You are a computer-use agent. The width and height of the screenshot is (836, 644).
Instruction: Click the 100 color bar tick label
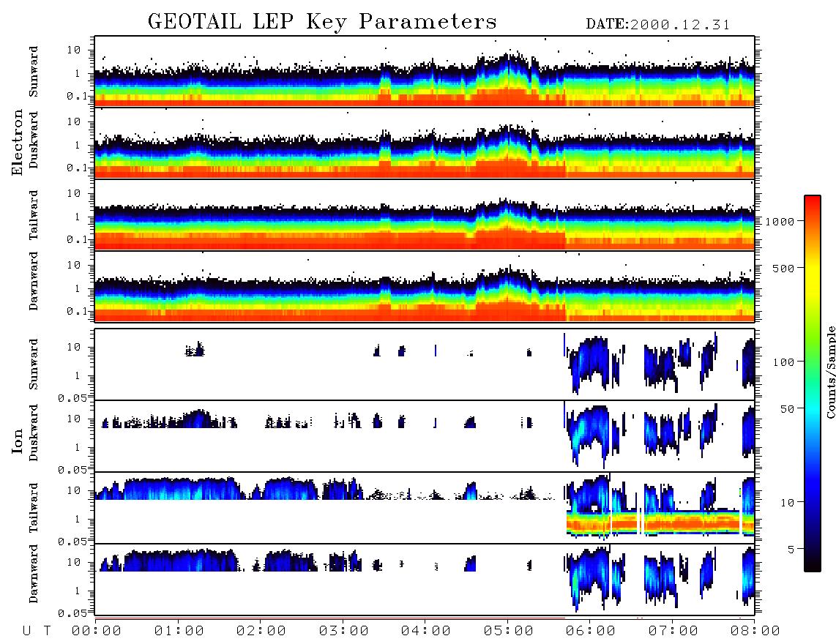click(783, 362)
